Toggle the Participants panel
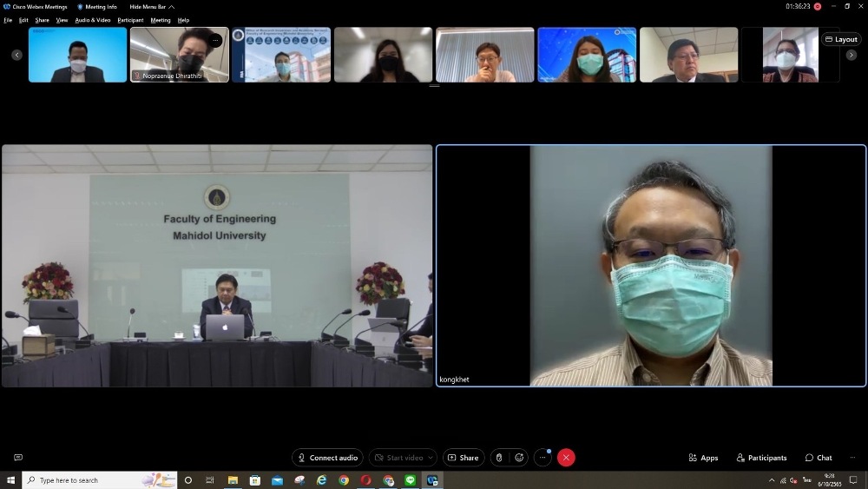Screen dimensions: 868x489 click(761, 458)
